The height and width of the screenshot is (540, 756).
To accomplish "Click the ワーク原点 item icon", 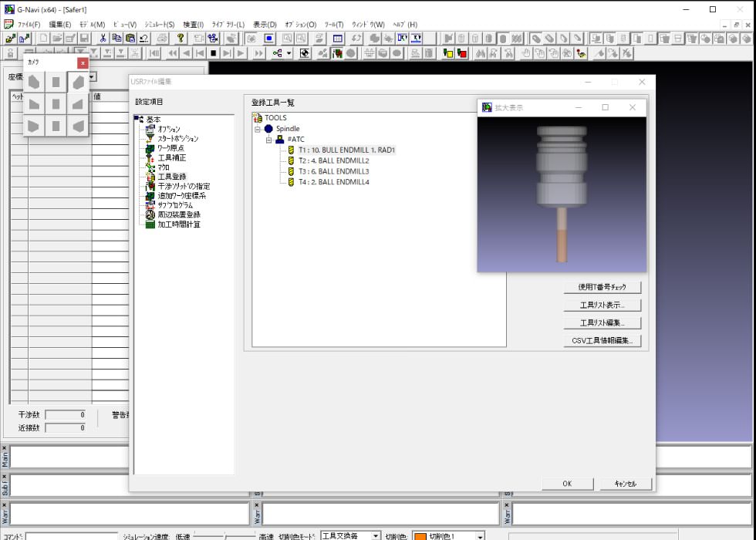I will (x=150, y=148).
